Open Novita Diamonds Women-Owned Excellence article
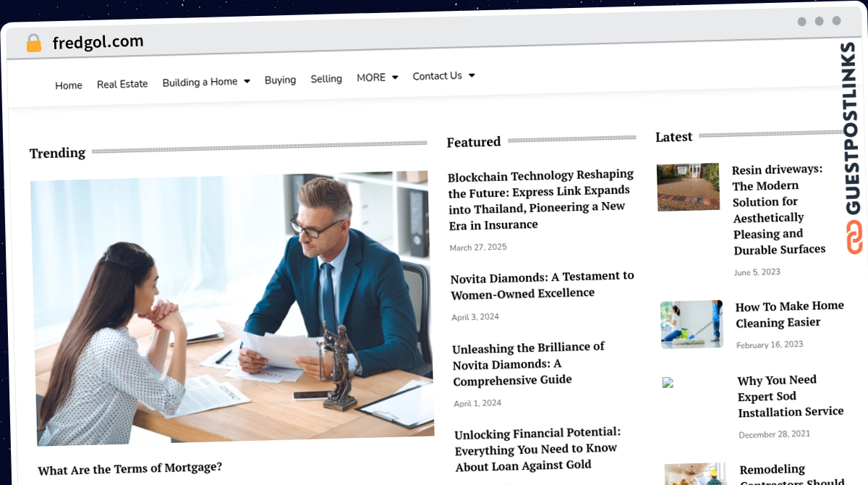 click(542, 284)
